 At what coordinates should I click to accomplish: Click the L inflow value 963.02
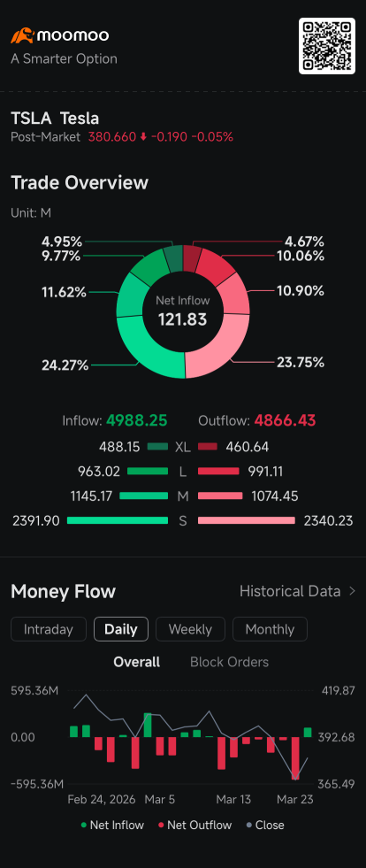coord(99,471)
